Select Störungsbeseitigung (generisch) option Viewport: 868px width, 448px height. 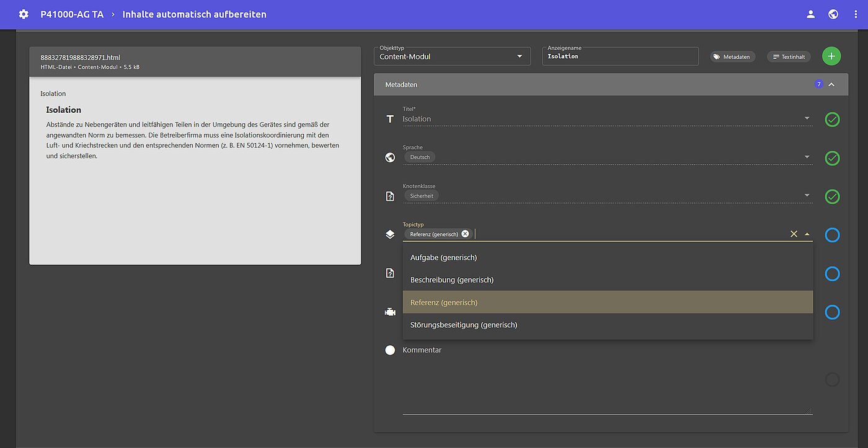608,324
